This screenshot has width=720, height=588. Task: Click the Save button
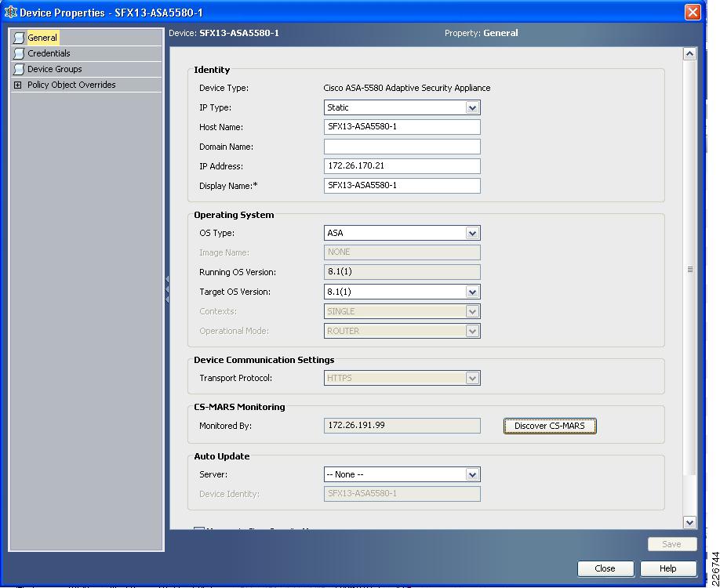click(x=672, y=544)
